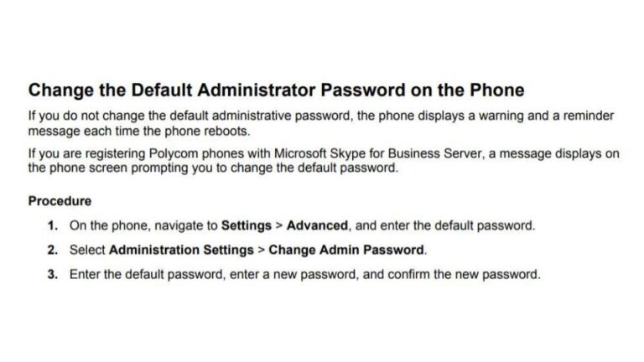
Task: Click the bold word "Advanced"
Action: 317,225
